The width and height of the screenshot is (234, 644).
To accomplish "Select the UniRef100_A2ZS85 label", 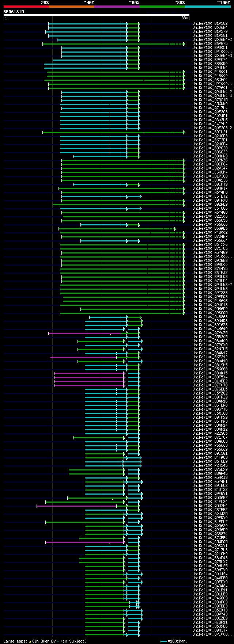I will coord(210,434).
